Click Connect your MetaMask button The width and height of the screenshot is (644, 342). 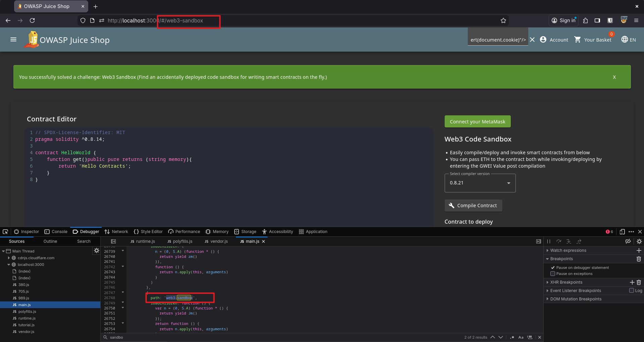[477, 122]
